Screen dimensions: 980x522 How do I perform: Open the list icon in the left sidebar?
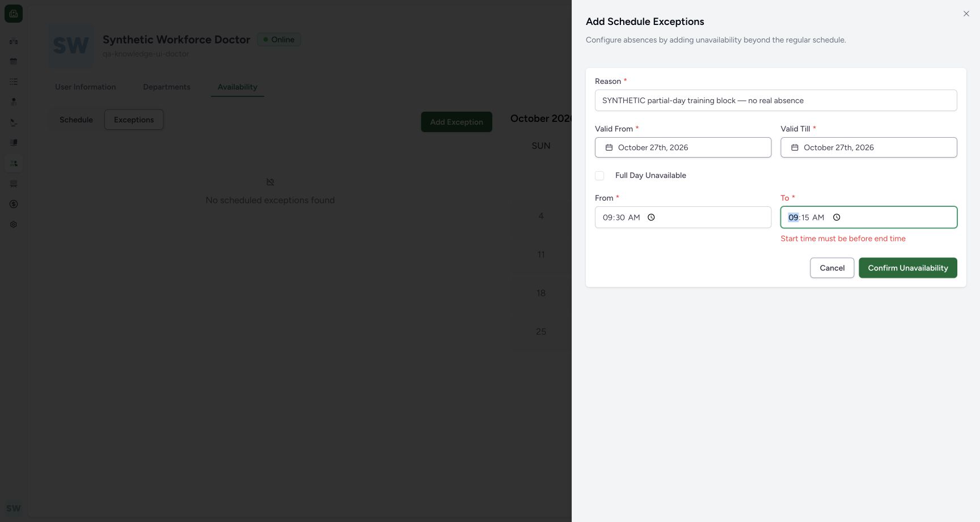coord(14,82)
